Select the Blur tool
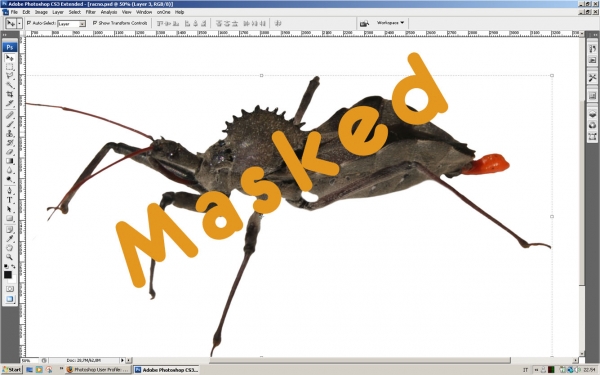This screenshot has width=600, height=375. click(10, 170)
